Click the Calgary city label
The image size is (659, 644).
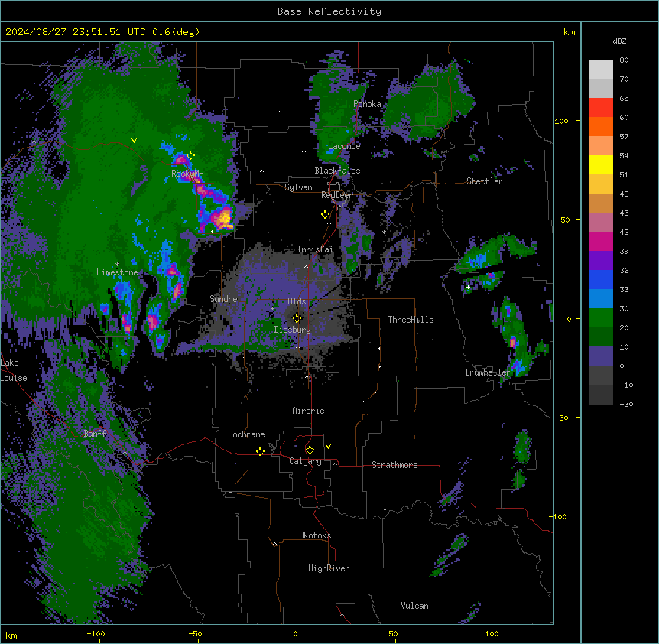pyautogui.click(x=305, y=461)
